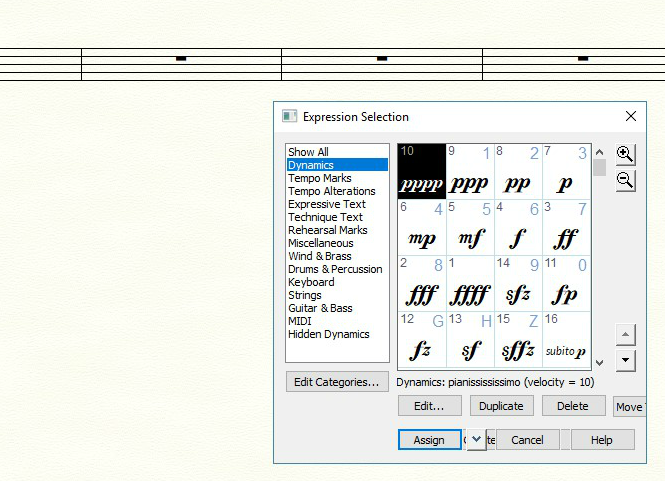Pick the mezzo-forte (mf) expression
This screenshot has width=665, height=481.
[469, 227]
